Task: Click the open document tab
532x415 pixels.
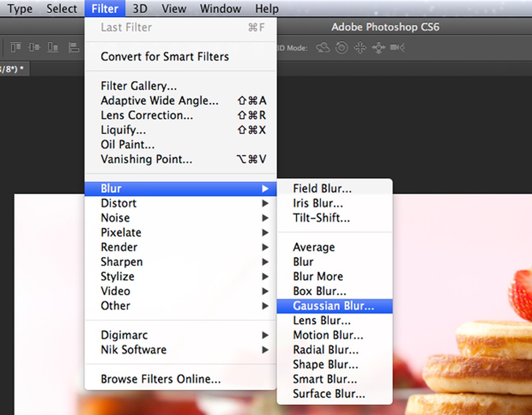Action: point(13,69)
